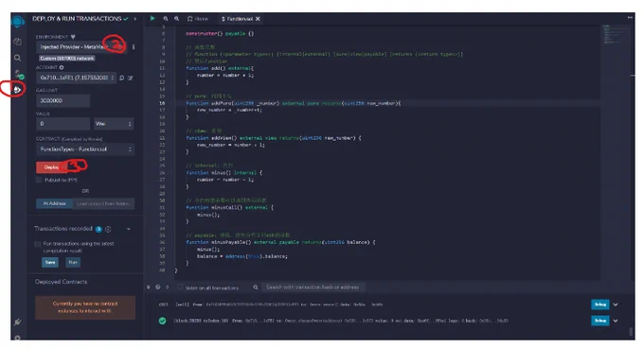The image size is (644, 349).
Task: Click the plug icon next to ENVIRONMENT label
Action: [73, 37]
